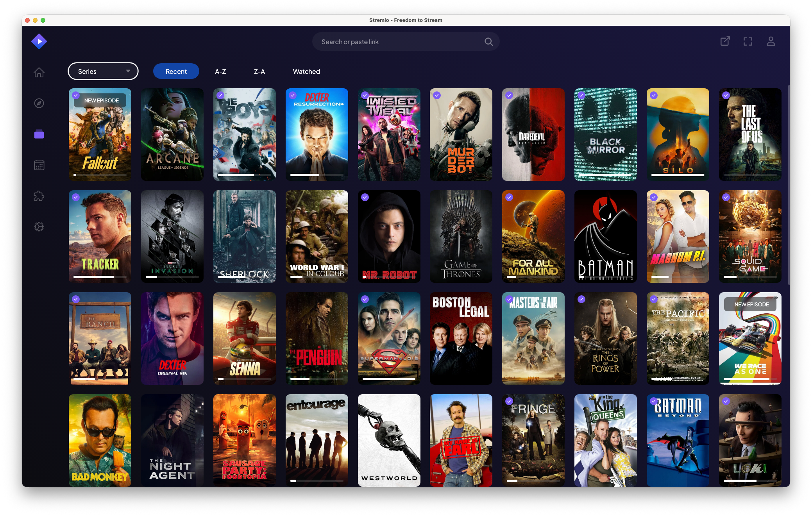Toggle the watched checkmark on Tracker poster
The image size is (812, 516).
76,197
